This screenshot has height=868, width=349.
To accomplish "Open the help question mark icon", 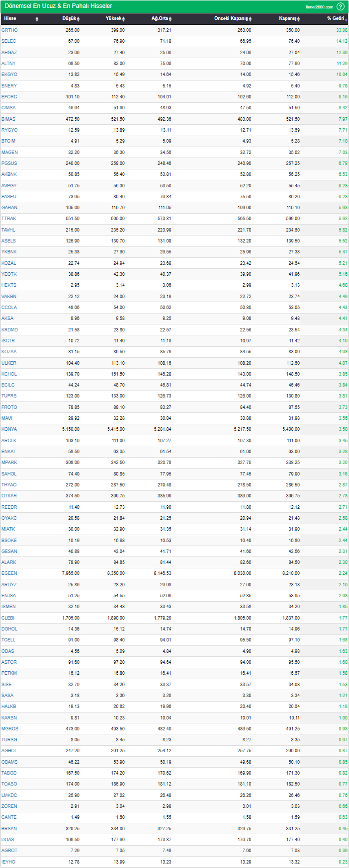I will tap(341, 6).
